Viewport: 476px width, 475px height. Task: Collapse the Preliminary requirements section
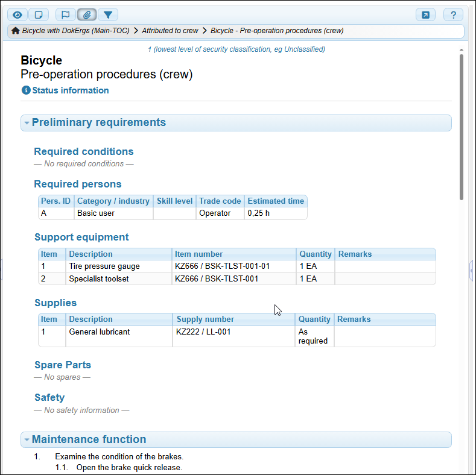click(x=27, y=123)
